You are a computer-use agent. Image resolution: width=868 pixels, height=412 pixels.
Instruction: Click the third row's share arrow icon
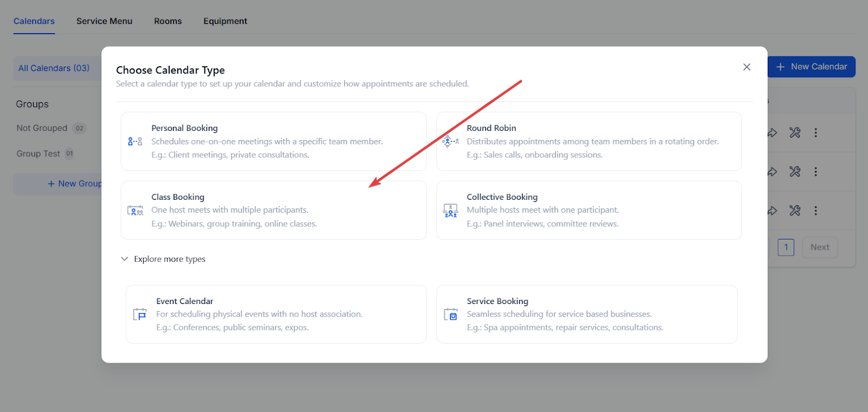[x=773, y=211]
